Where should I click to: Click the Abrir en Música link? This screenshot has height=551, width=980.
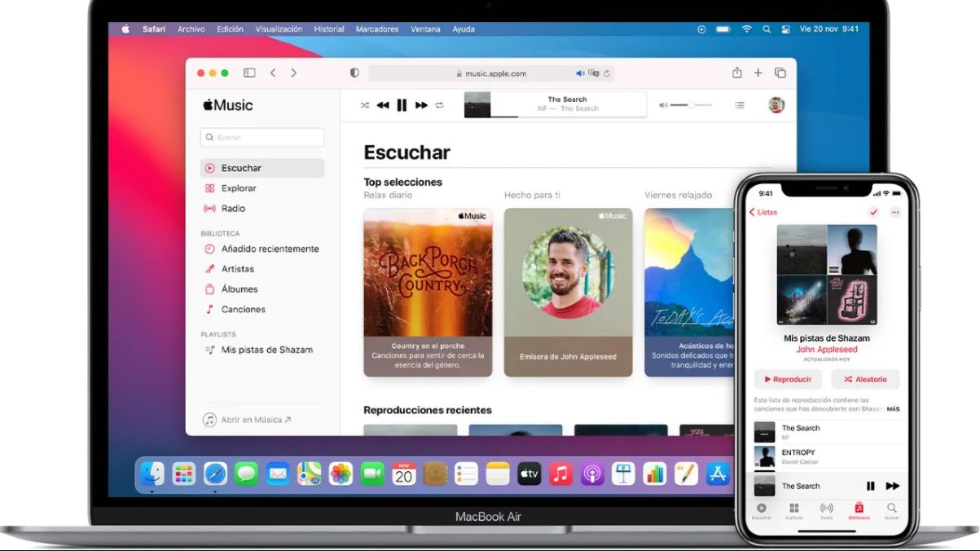click(x=247, y=420)
